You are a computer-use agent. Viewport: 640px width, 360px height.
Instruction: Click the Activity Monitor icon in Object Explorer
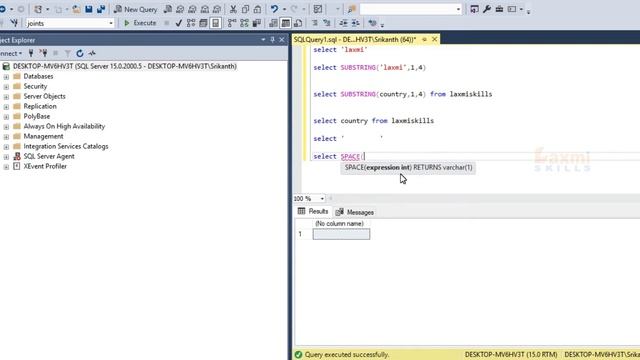(x=92, y=53)
